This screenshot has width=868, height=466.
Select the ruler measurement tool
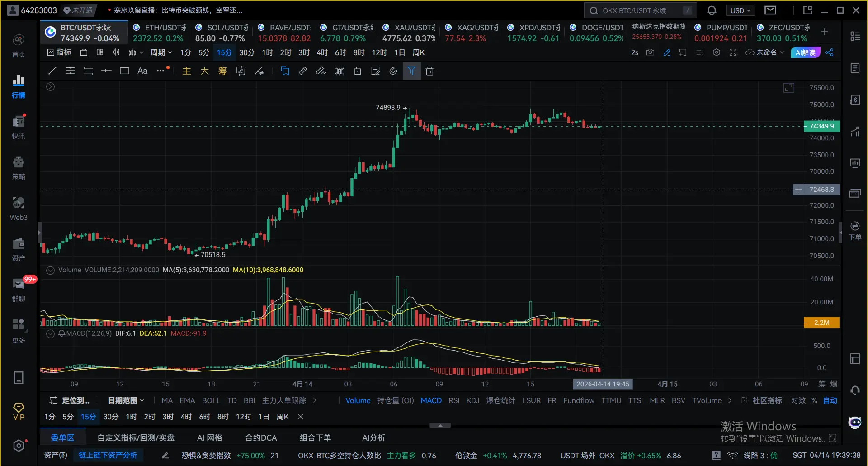click(x=303, y=71)
